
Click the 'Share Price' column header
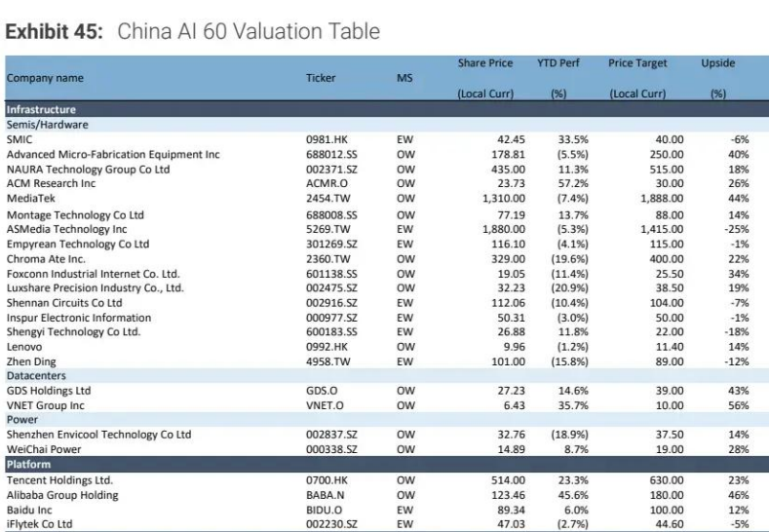(485, 63)
